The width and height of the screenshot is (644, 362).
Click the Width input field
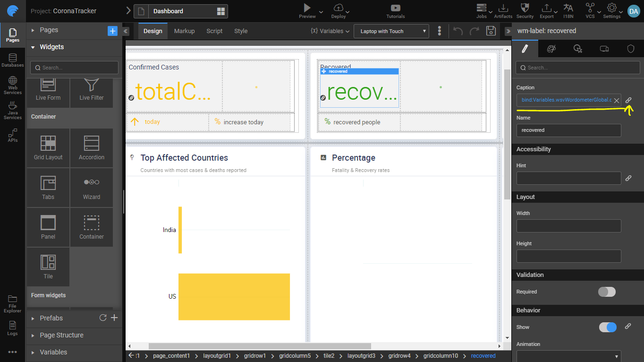click(568, 226)
